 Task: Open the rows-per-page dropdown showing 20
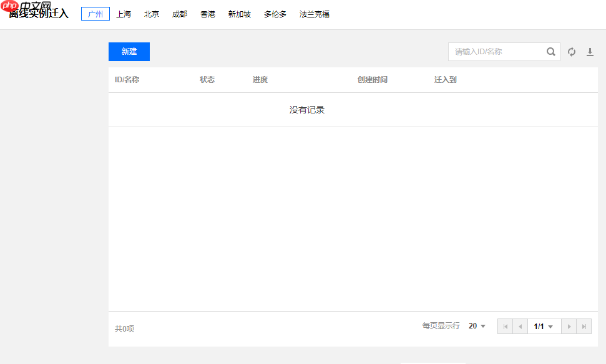[476, 326]
